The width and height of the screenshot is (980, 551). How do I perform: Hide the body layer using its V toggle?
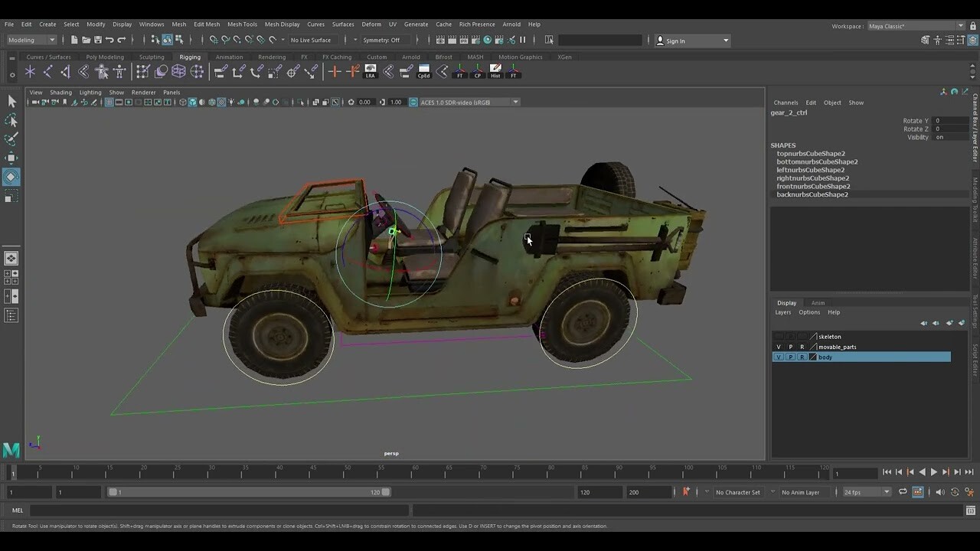pos(778,357)
